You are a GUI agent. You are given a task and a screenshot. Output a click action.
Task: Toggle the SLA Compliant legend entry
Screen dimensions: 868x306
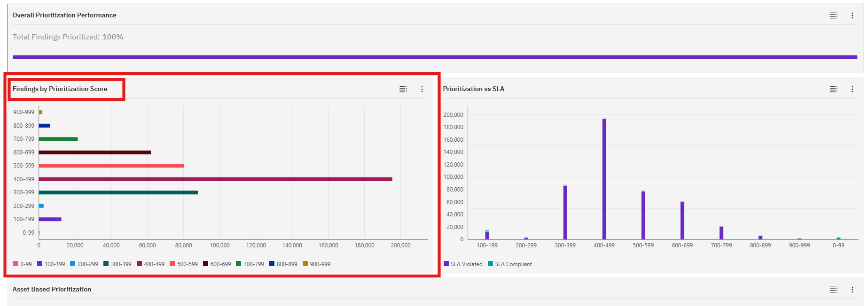coord(510,264)
